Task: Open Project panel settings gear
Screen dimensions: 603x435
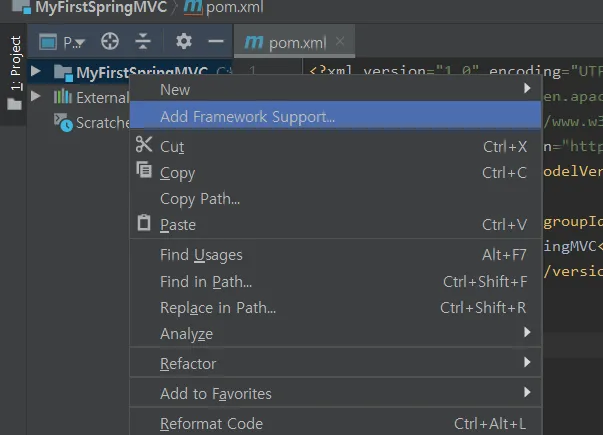Action: [x=183, y=42]
